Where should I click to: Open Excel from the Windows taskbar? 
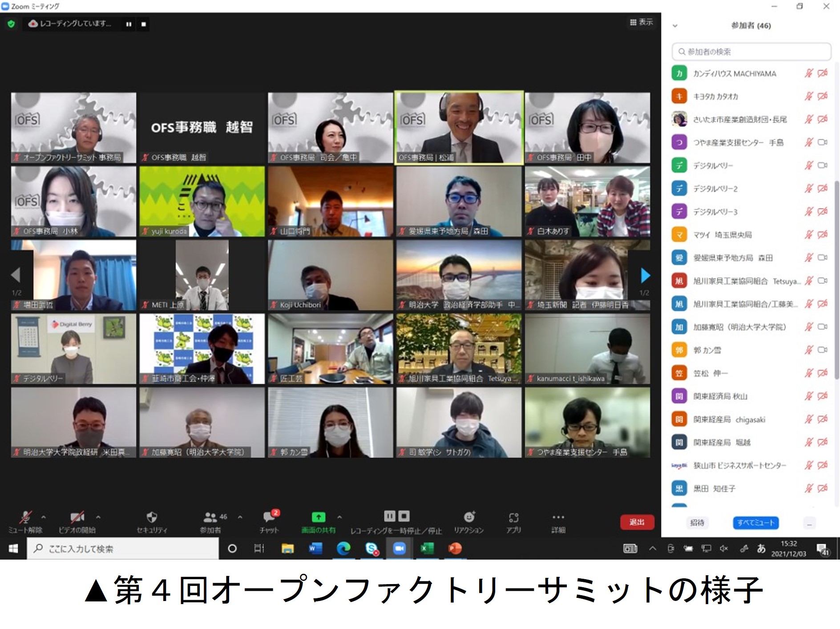coord(427,548)
